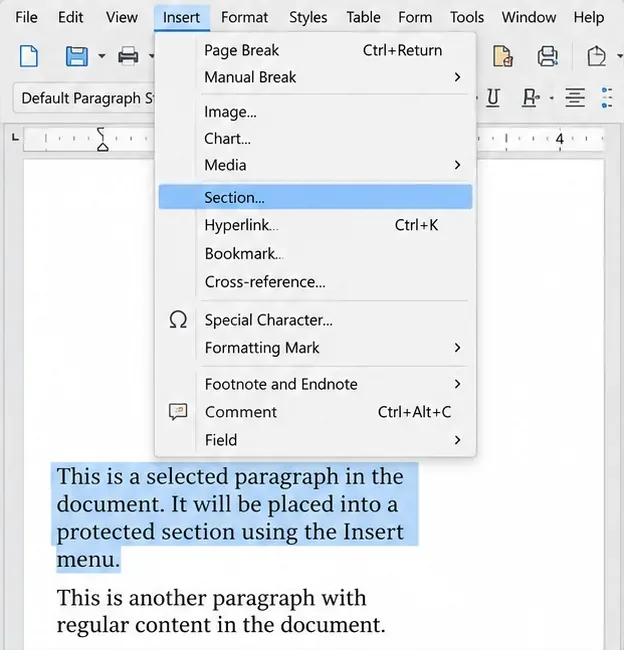624x650 pixels.
Task: Open the Tools menu
Action: coord(467,17)
